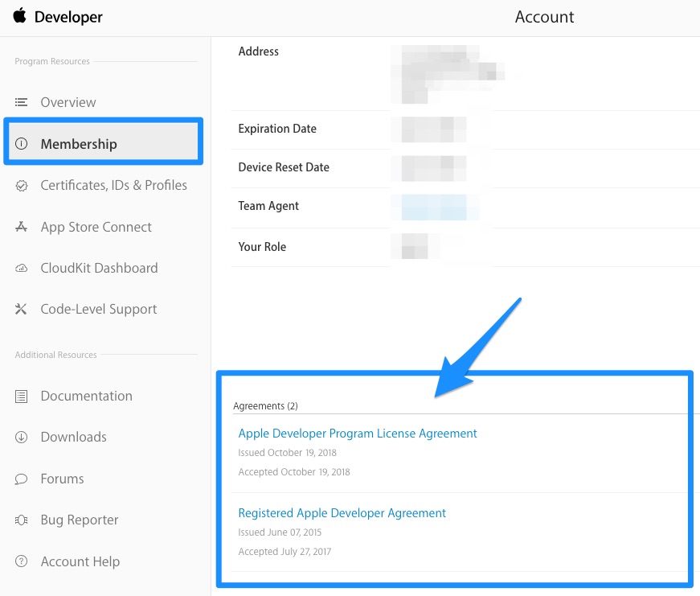Click the CloudKit Dashboard cloud icon
700x596 pixels.
click(x=21, y=268)
